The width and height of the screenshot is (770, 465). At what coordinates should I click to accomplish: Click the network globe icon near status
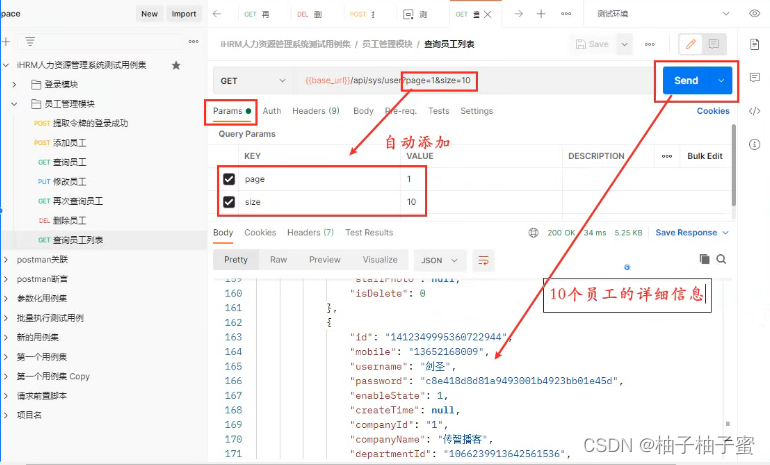click(x=533, y=233)
